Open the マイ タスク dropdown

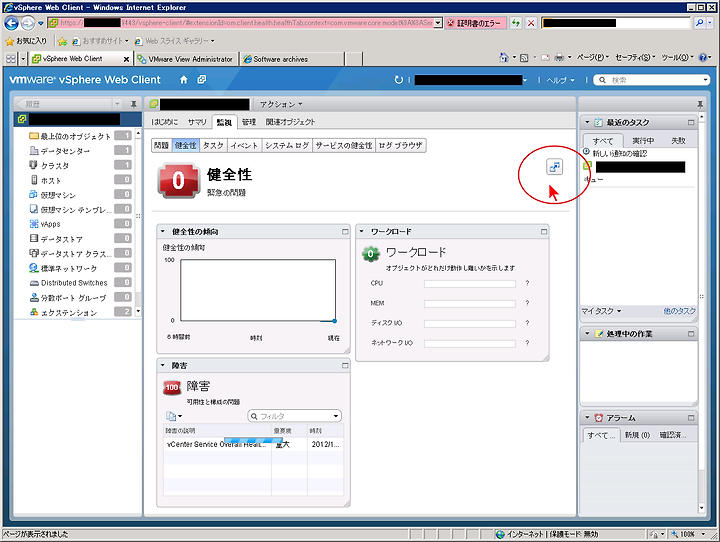601,311
